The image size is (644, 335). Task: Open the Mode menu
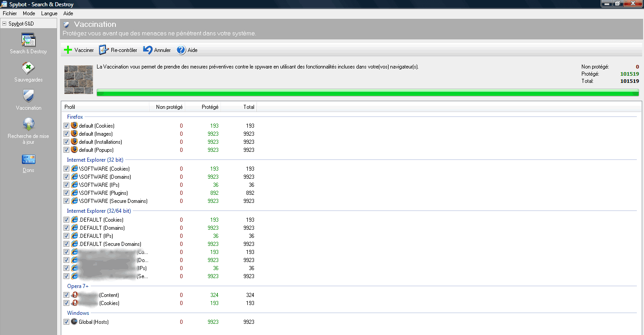pos(29,13)
